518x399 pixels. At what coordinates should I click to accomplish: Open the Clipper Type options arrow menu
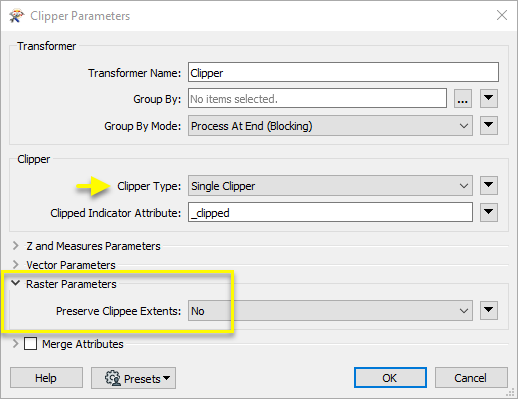tap(489, 185)
